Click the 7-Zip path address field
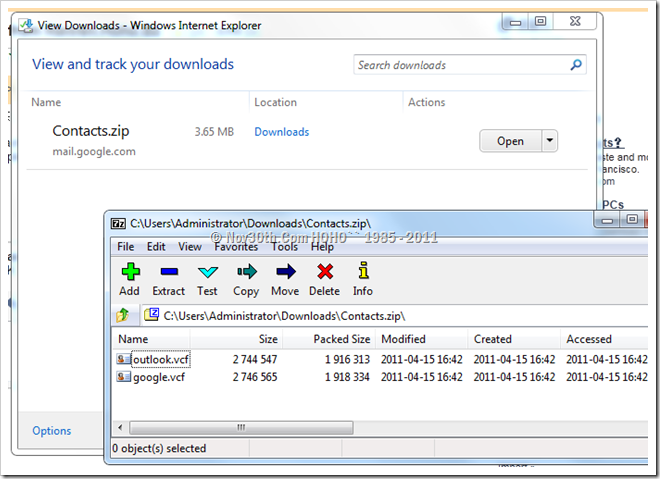Image resolution: width=660 pixels, height=479 pixels. 394,316
